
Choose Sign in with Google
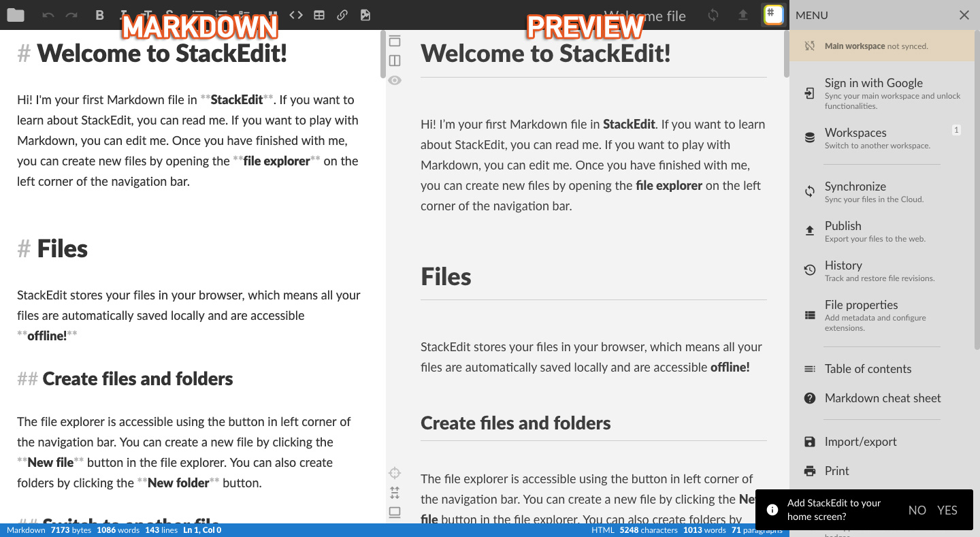click(882, 94)
